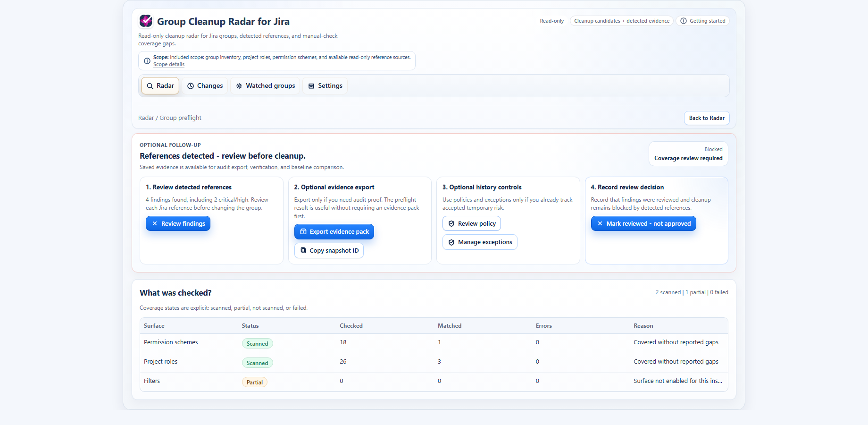Screen dimensions: 868x425
Task: Click the shield icon on Manage exceptions
Action: pyautogui.click(x=451, y=242)
